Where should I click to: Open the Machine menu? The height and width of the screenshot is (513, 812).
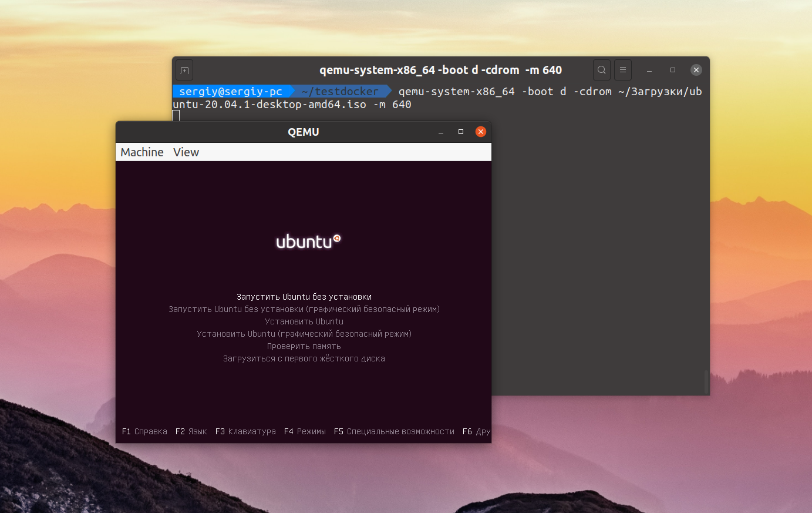[142, 152]
